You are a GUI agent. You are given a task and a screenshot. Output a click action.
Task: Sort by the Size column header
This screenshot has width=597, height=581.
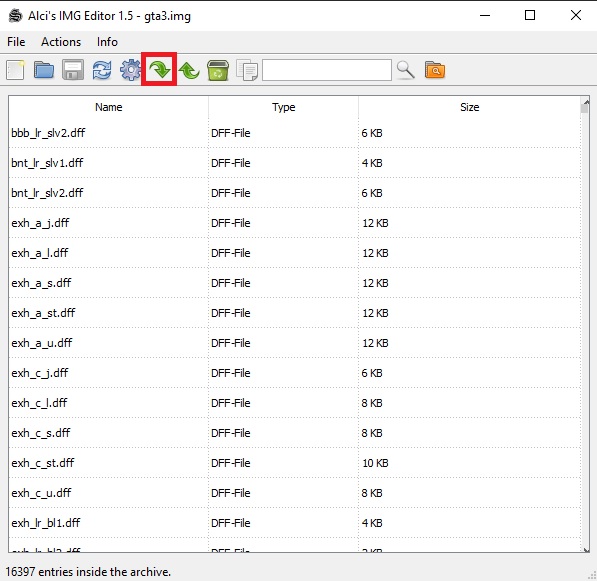coord(469,107)
